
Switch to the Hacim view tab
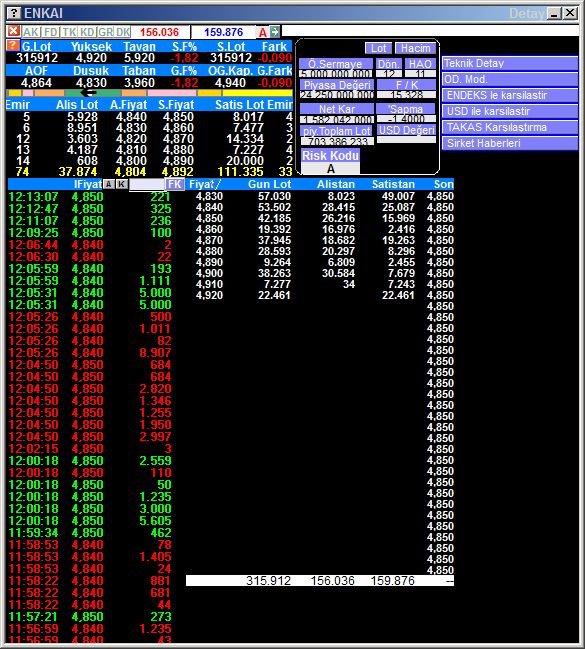point(415,48)
